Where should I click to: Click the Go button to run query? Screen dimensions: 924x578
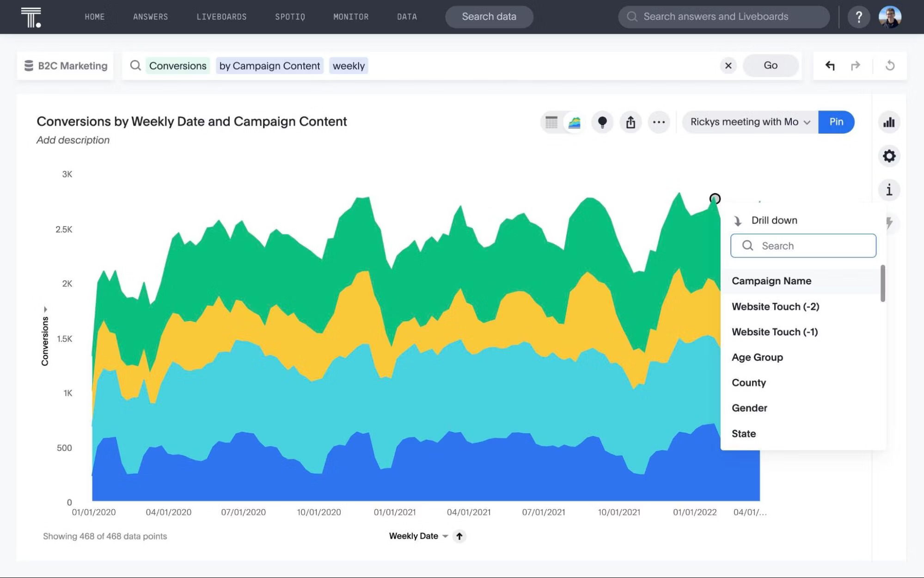click(770, 65)
